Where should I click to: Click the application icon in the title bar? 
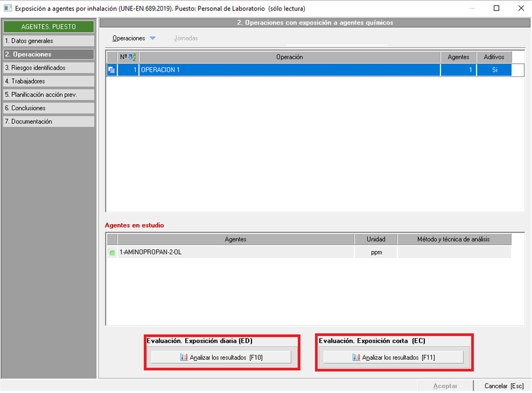(7, 8)
